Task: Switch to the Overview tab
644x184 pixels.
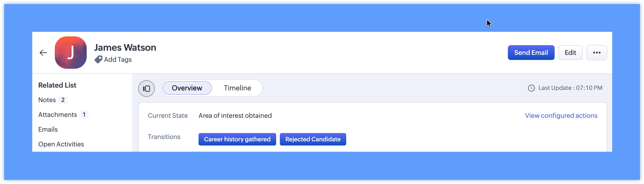Action: point(187,88)
